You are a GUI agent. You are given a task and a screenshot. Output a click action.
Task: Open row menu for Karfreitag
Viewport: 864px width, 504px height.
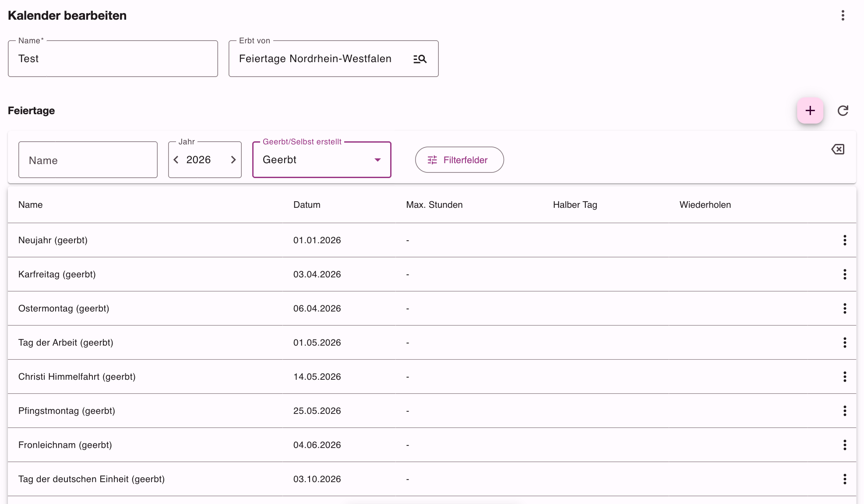tap(845, 274)
